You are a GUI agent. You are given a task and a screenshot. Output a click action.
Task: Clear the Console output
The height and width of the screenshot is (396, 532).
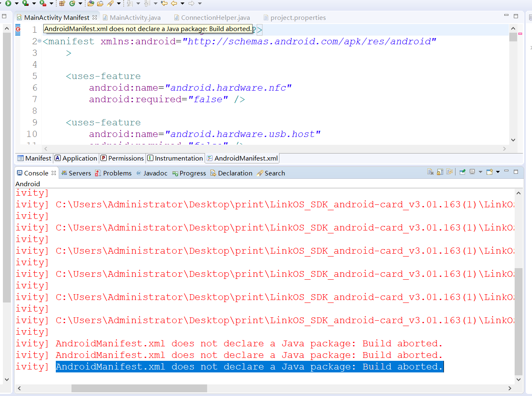430,172
